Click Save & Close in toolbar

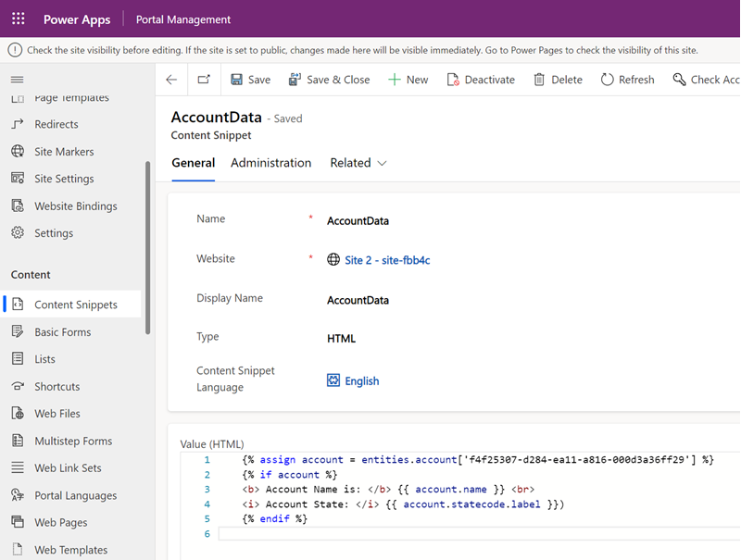pos(329,80)
